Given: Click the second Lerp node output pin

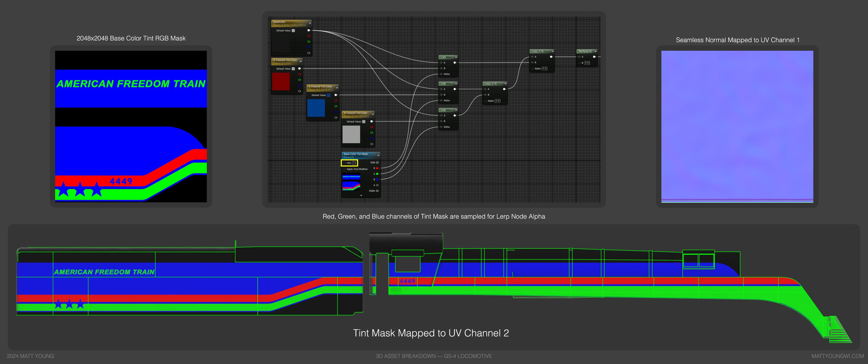Looking at the screenshot, I should pos(455,89).
